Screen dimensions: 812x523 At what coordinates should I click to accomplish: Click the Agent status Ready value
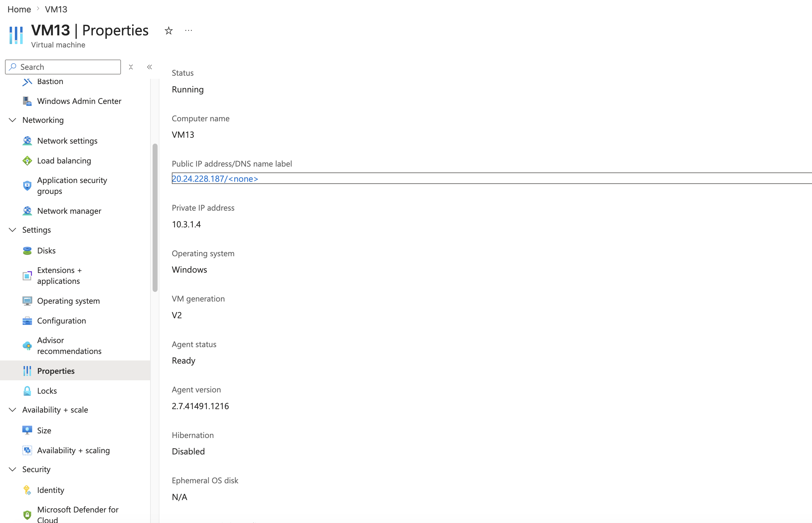click(x=184, y=361)
